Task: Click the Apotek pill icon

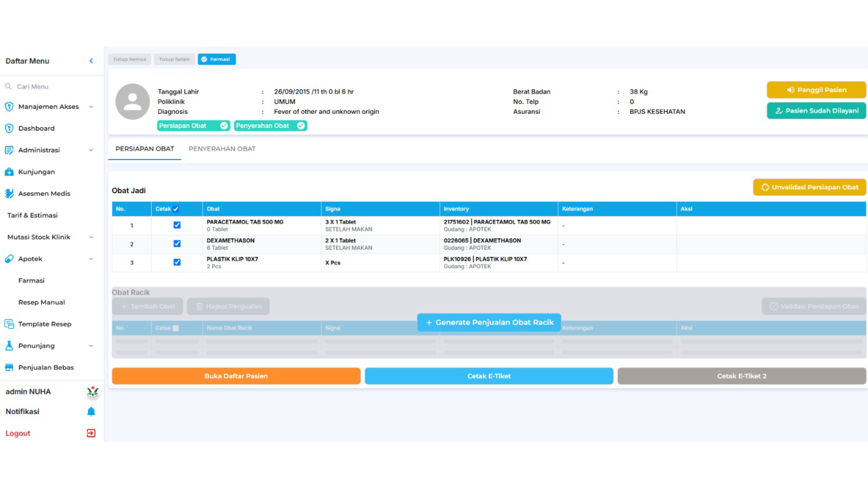Action: (x=9, y=259)
